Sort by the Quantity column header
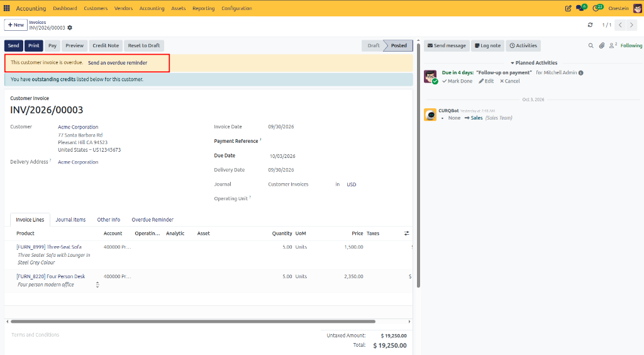The width and height of the screenshot is (644, 355). [282, 234]
